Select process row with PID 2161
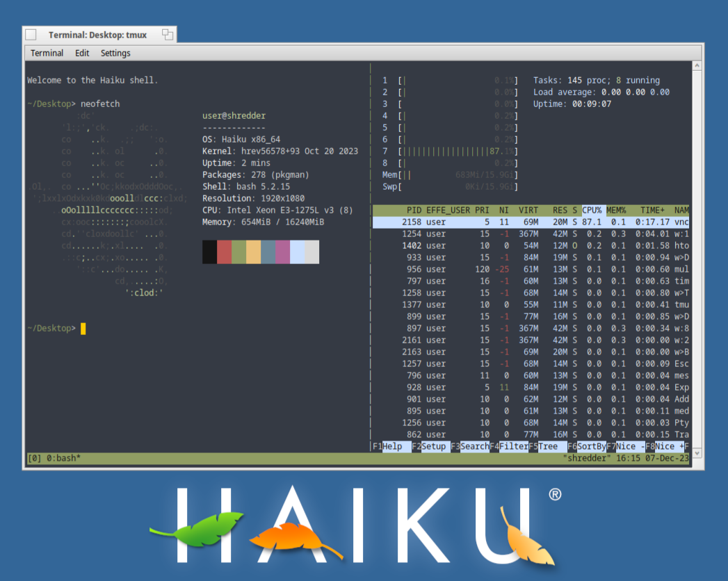Viewport: 728px width, 581px height. pyautogui.click(x=531, y=340)
